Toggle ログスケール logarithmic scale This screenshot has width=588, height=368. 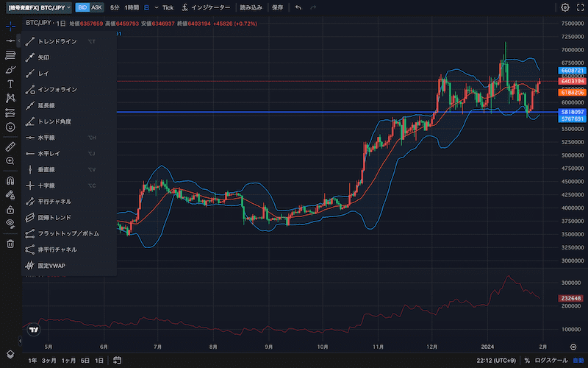551,361
